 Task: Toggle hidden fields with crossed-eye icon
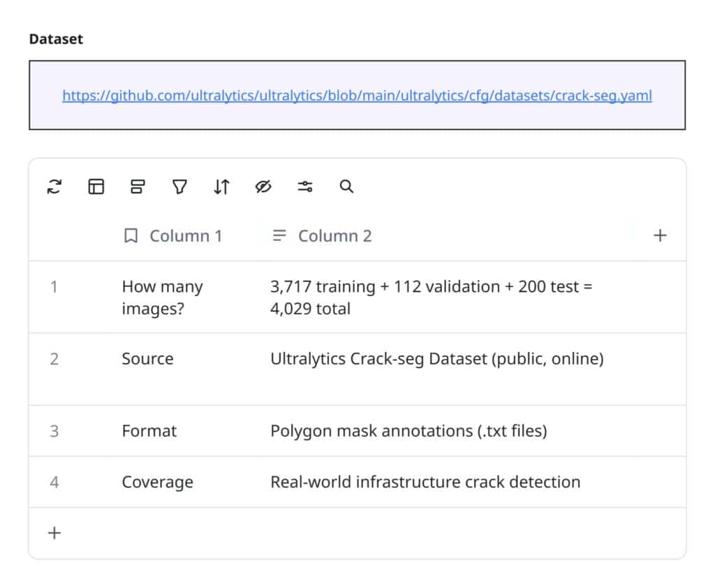[263, 186]
